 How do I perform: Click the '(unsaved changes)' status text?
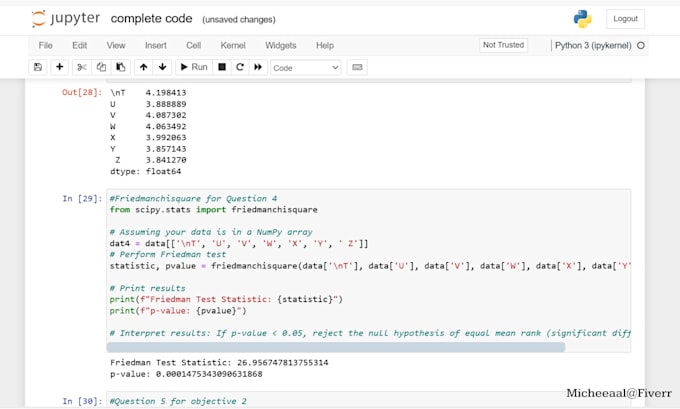coord(239,20)
